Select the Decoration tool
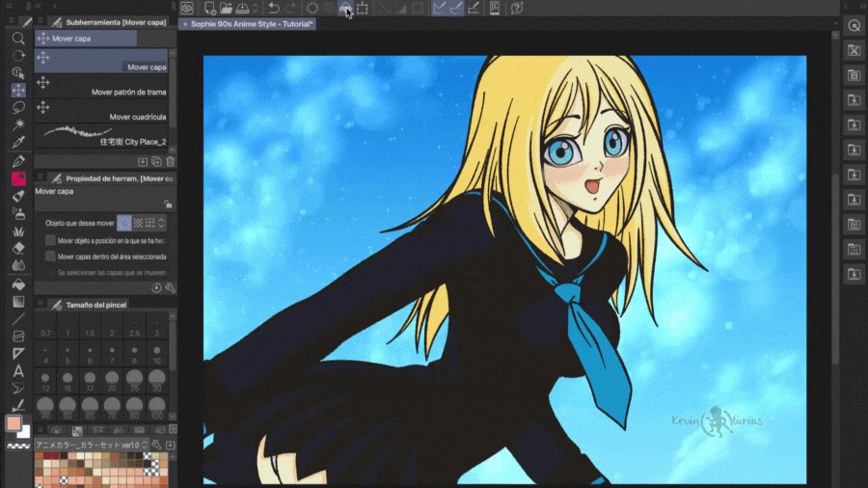This screenshot has height=488, width=868. pyautogui.click(x=18, y=230)
